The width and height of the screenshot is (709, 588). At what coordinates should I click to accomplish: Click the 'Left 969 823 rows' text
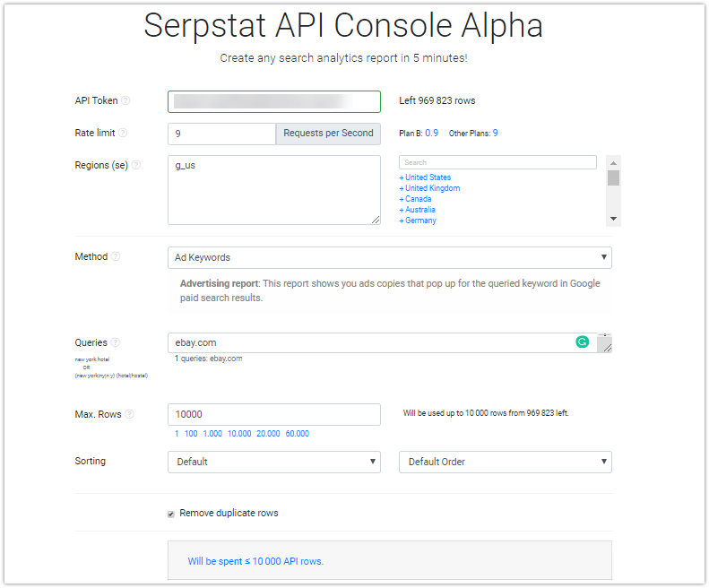pyautogui.click(x=437, y=100)
